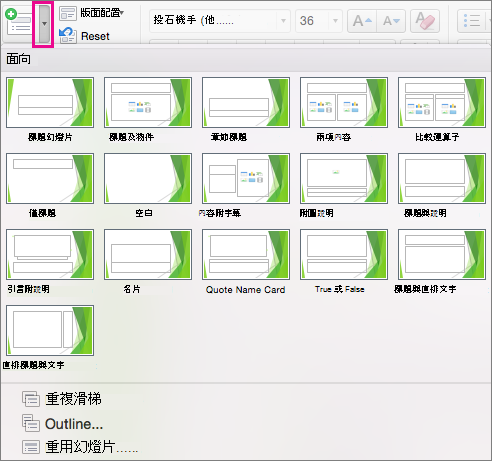Image resolution: width=492 pixels, height=461 pixels.
Task: Click the 版面配置 layout icon
Action: (x=68, y=13)
